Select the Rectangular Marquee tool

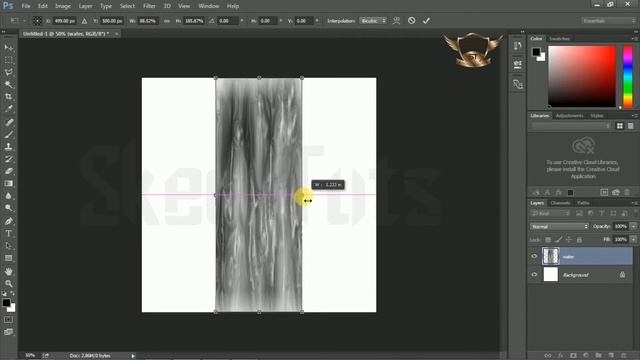point(9,60)
